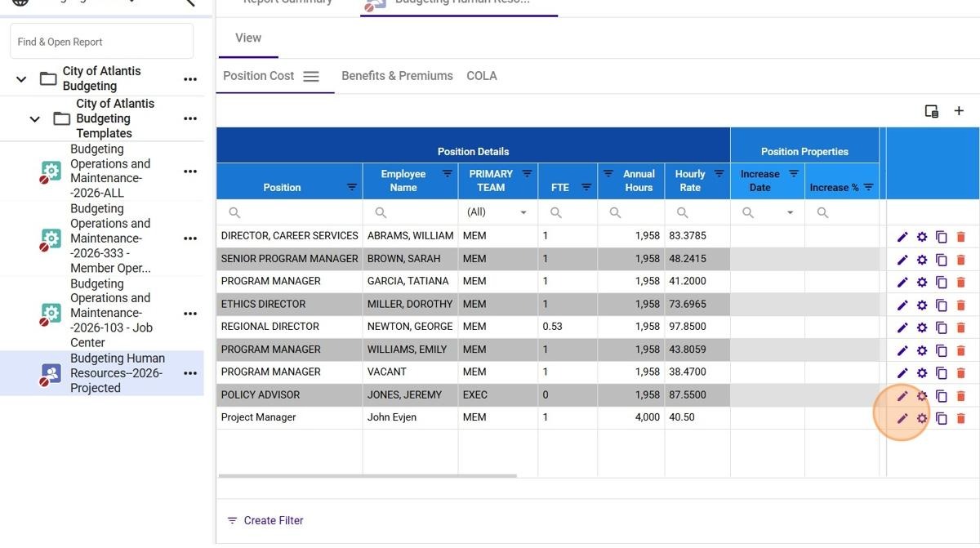Filter the Employee Name column header
980x548 pixels.
point(448,173)
